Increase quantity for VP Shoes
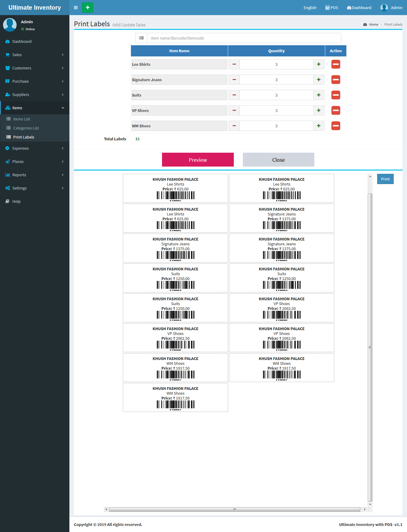 tap(319, 110)
